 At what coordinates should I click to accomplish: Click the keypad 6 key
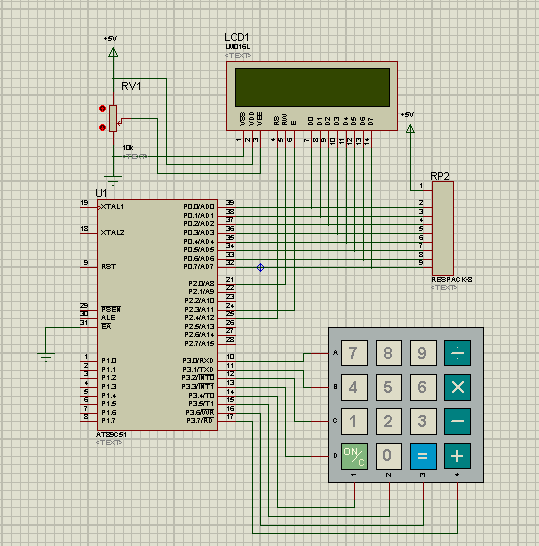[x=423, y=387]
